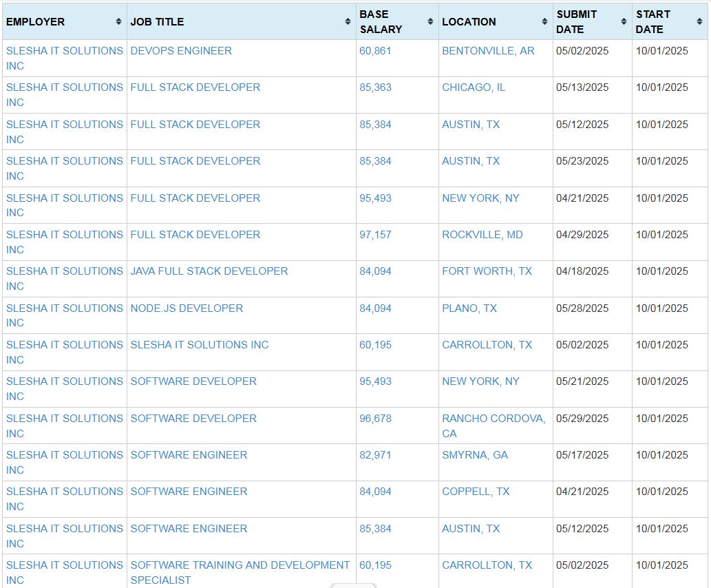Viewport: 711px width, 588px height.
Task: Open FULL STACK DEVELOPER link in Rockville row
Action: (195, 235)
